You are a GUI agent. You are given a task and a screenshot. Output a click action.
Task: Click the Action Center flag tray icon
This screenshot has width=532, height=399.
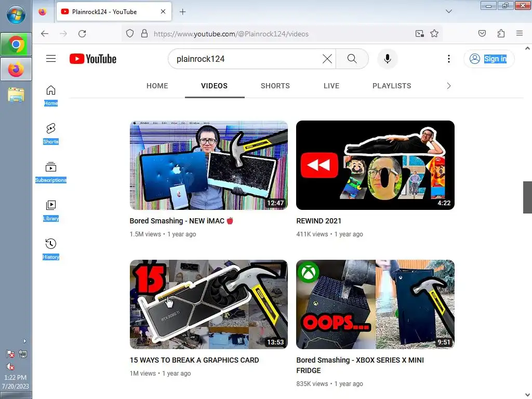[10, 354]
